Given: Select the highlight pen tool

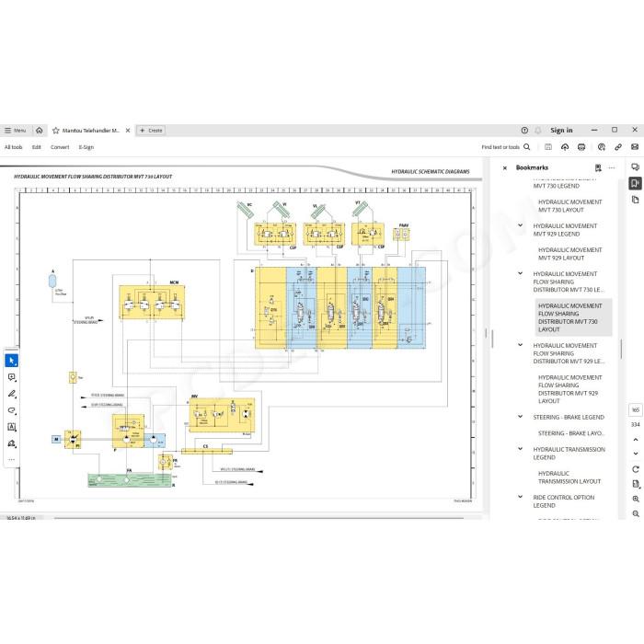Looking at the screenshot, I should [11, 394].
